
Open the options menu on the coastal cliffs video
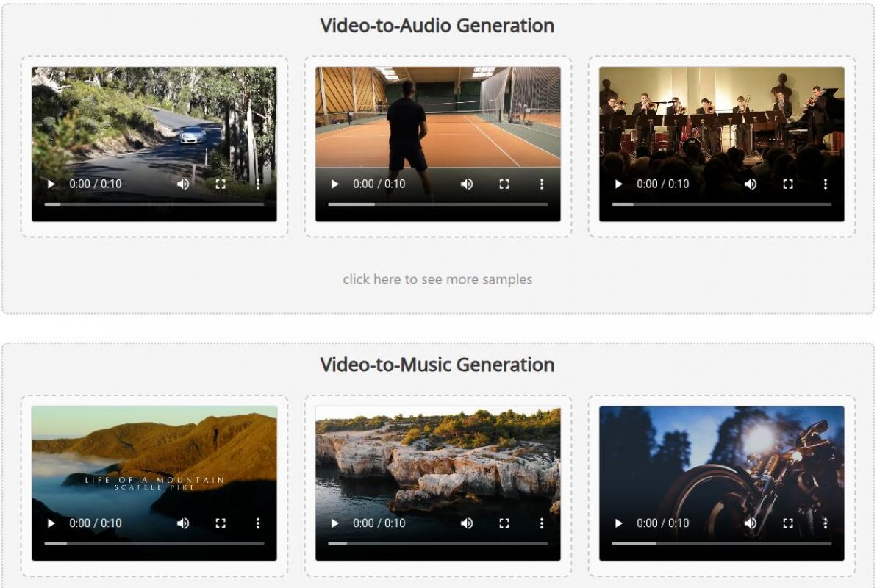pos(542,524)
